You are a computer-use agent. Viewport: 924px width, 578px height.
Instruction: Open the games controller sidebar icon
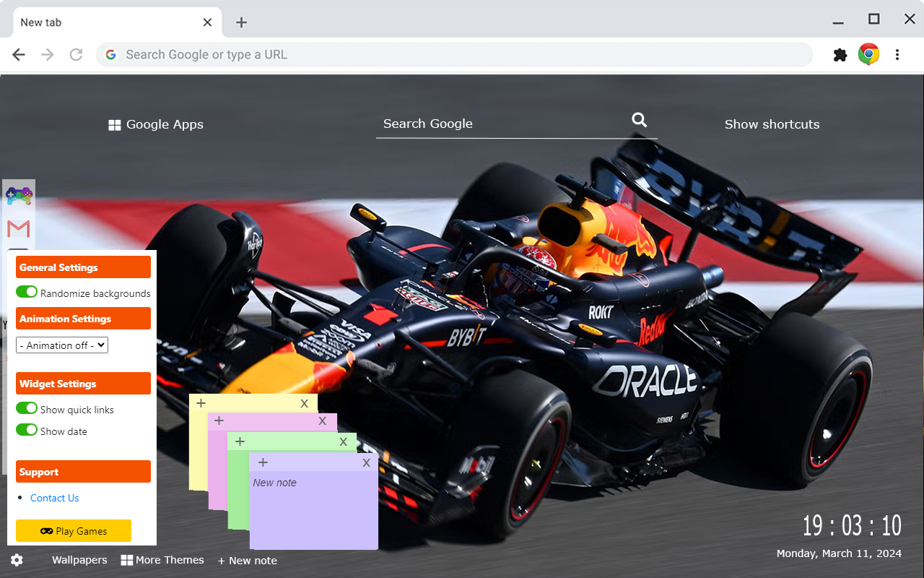tap(19, 195)
